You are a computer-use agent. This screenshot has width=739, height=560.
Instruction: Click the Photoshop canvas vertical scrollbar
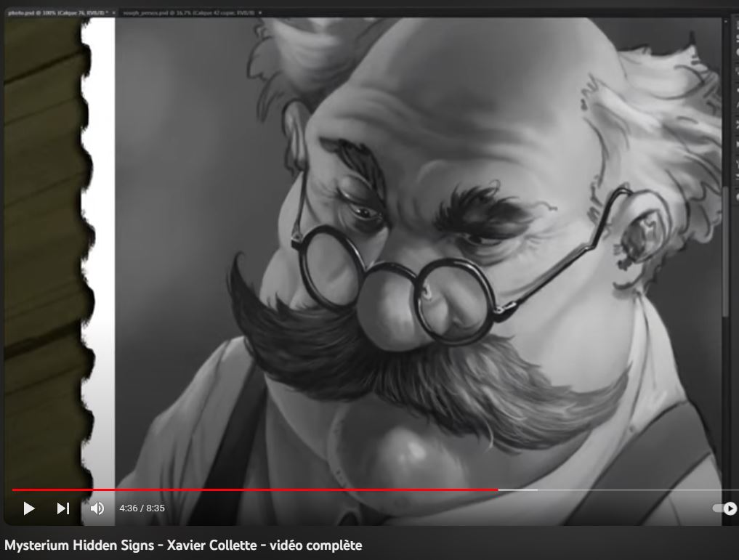(x=726, y=252)
